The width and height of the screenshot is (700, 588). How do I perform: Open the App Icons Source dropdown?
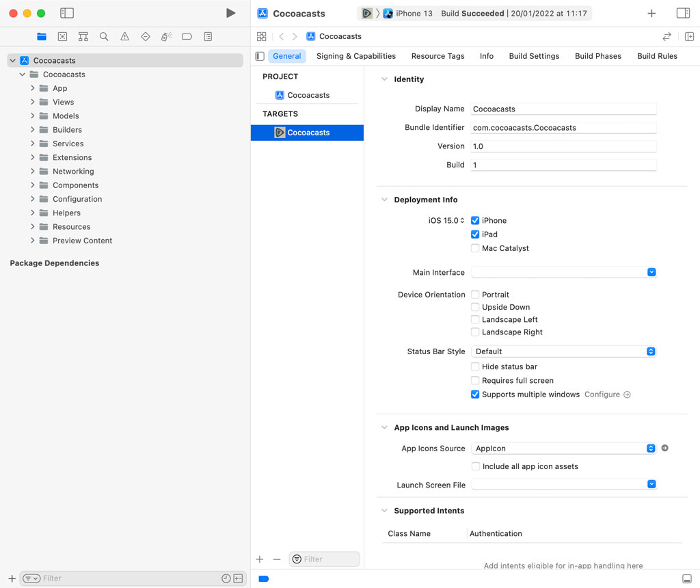[x=564, y=449]
